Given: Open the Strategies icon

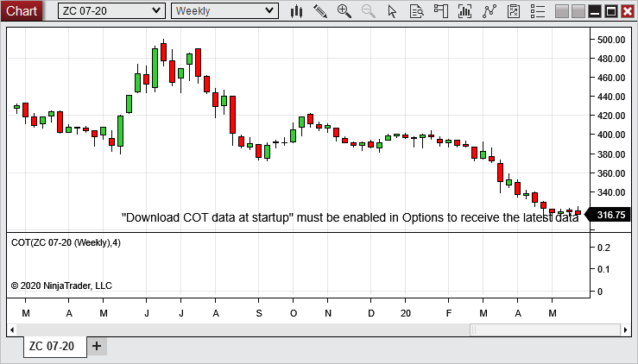Looking at the screenshot, I should tap(514, 11).
